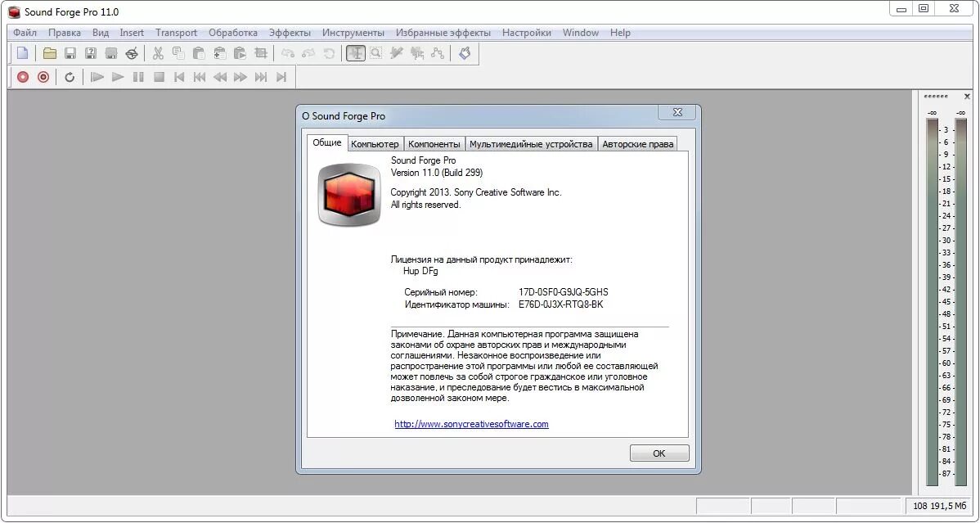The height and width of the screenshot is (523, 980).
Task: Click the previous-marker skip button
Action: tap(200, 77)
